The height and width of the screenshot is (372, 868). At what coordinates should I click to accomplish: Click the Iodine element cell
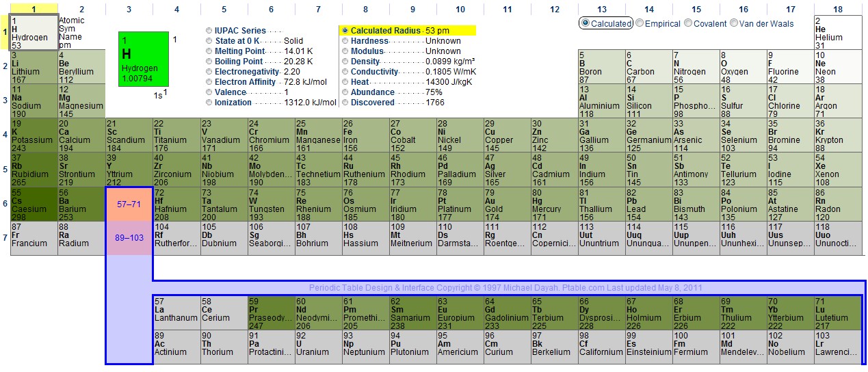tap(790, 170)
